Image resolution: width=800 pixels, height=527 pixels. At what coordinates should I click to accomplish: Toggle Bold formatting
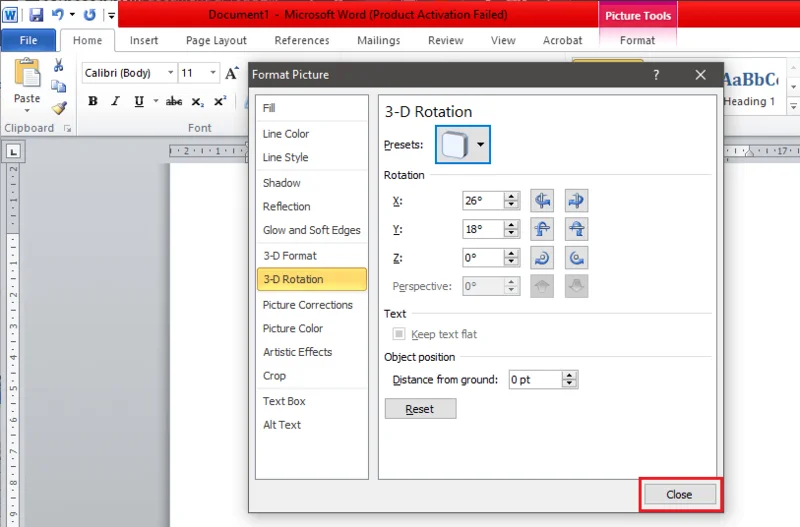(92, 101)
